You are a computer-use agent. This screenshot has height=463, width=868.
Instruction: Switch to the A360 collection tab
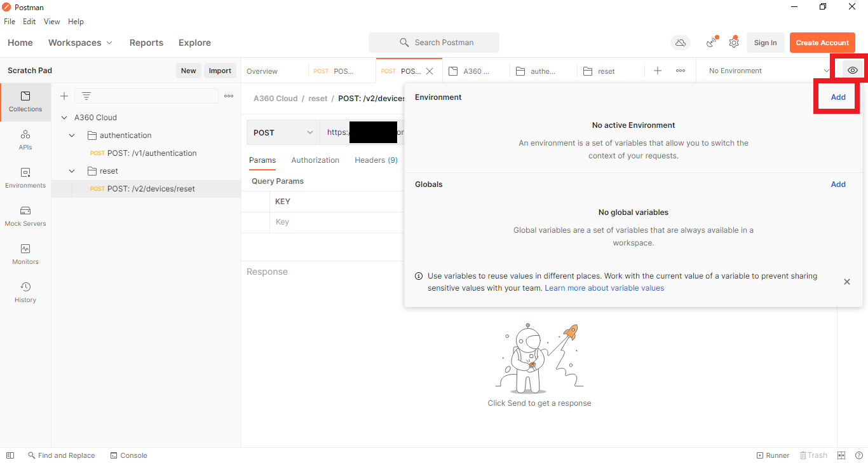(x=477, y=71)
